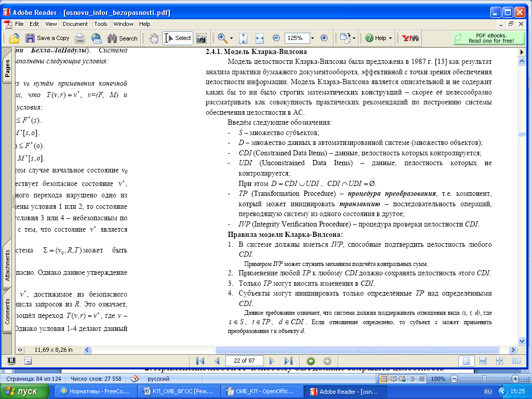Open the Help menu in menu bar
The image size is (532, 399).
coord(144,24)
